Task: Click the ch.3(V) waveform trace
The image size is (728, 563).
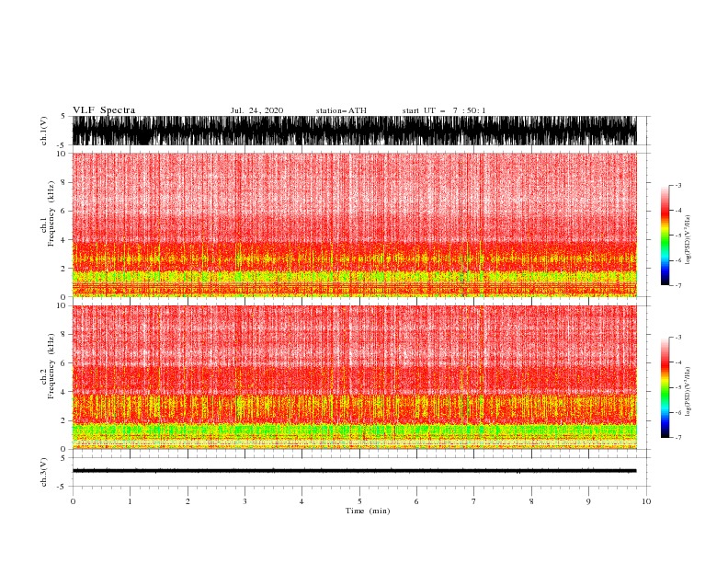Action: 354,471
